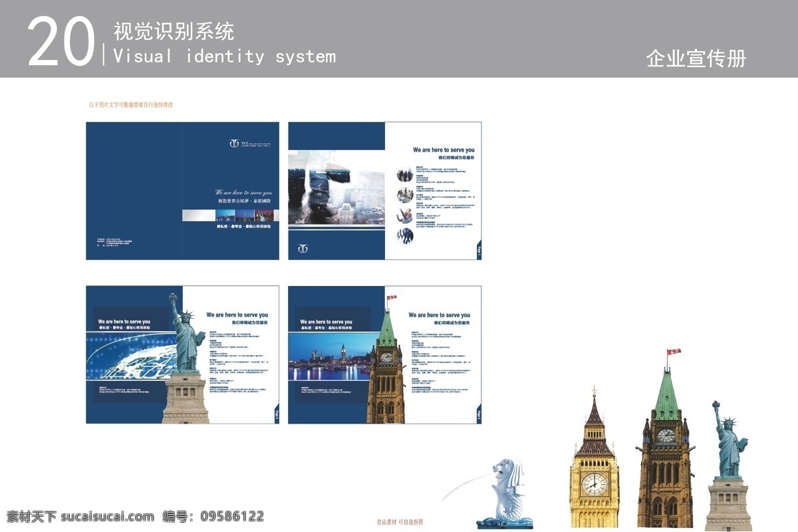Select the standalone green-roofed tower cutout with flag
Viewport: 798px width, 532px height.
pos(665,439)
